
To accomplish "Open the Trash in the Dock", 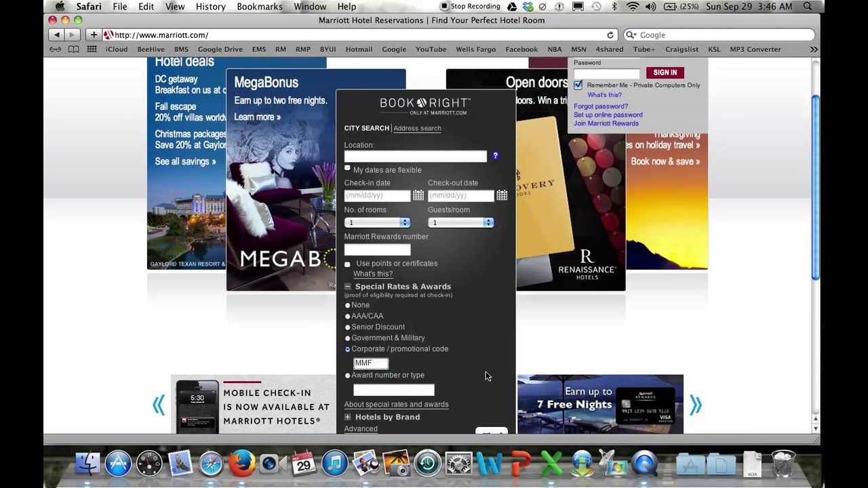I will coord(783,464).
